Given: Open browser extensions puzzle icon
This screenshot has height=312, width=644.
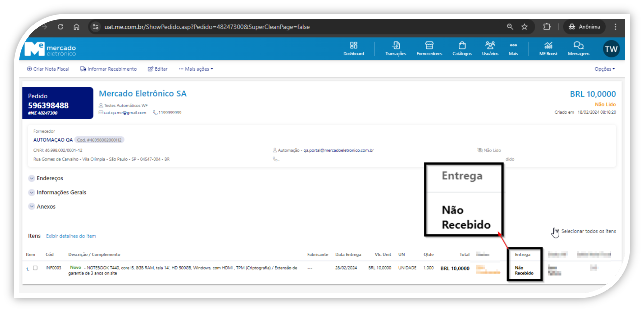Looking at the screenshot, I should pos(547,27).
